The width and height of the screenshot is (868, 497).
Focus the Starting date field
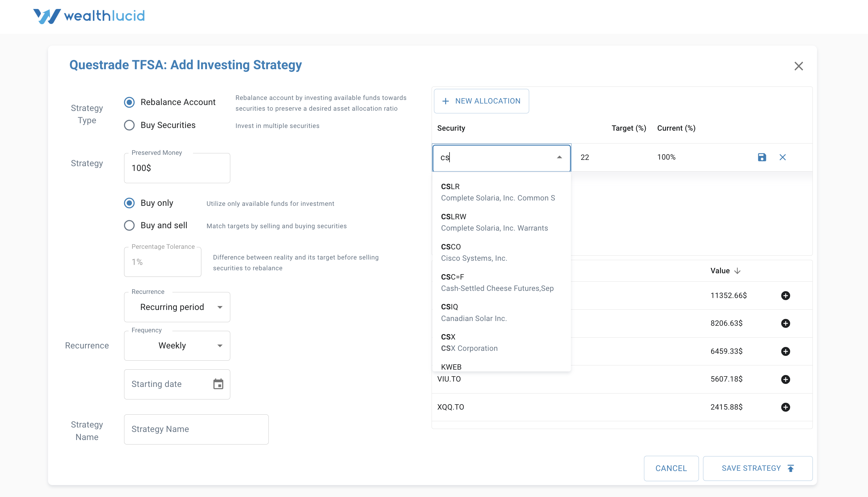pos(177,384)
